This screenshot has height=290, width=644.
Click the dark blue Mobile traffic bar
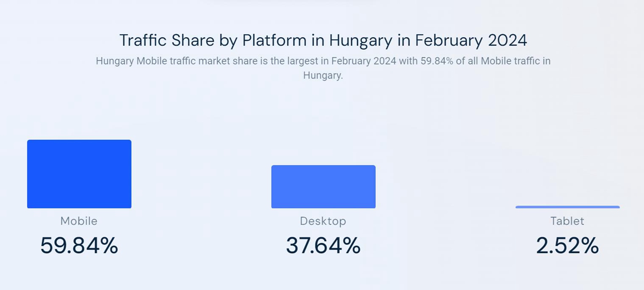pos(79,174)
